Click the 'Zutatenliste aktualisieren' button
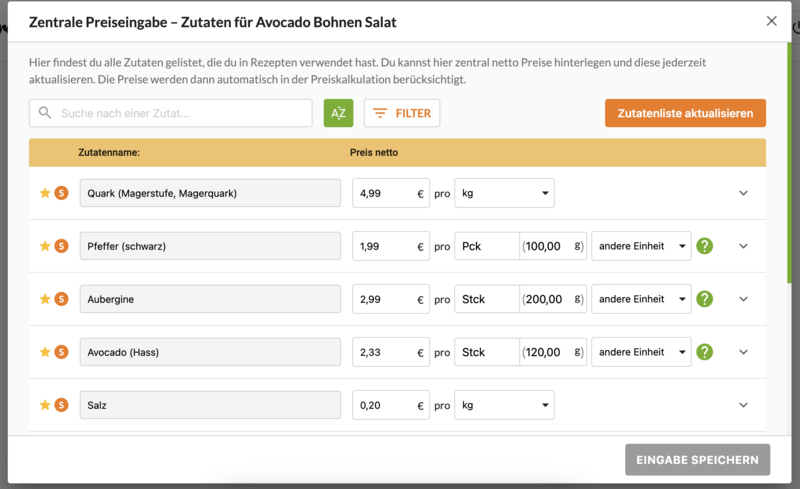The height and width of the screenshot is (489, 800). (685, 113)
